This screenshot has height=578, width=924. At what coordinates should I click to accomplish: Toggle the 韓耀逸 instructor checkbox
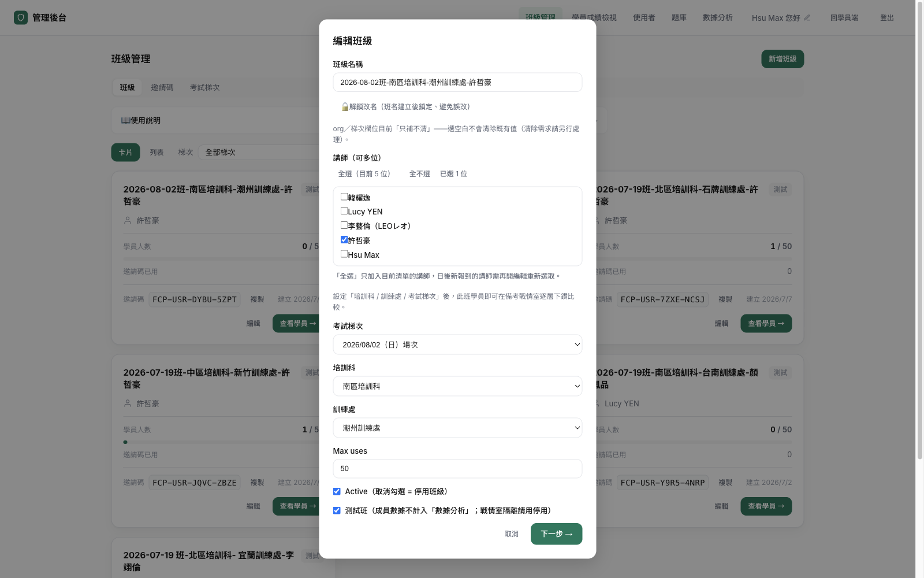[x=344, y=197]
